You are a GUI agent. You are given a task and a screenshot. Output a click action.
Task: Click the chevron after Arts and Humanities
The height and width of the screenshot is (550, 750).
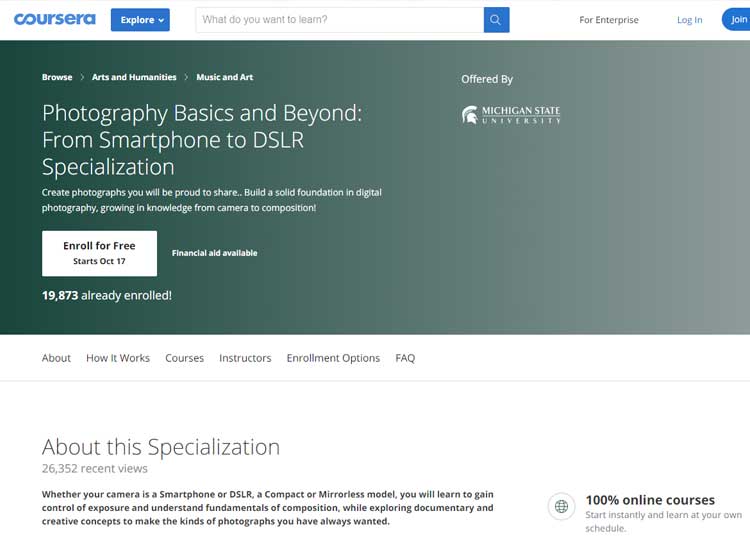[186, 77]
